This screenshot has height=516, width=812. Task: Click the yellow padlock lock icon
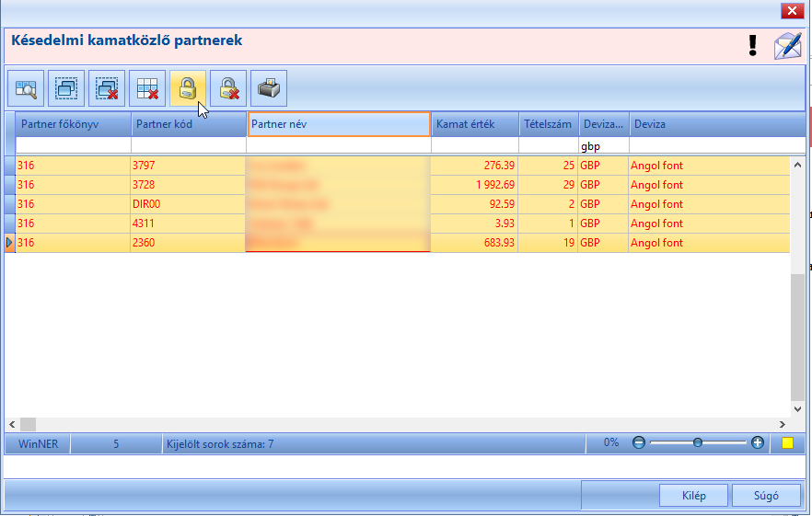coord(188,88)
